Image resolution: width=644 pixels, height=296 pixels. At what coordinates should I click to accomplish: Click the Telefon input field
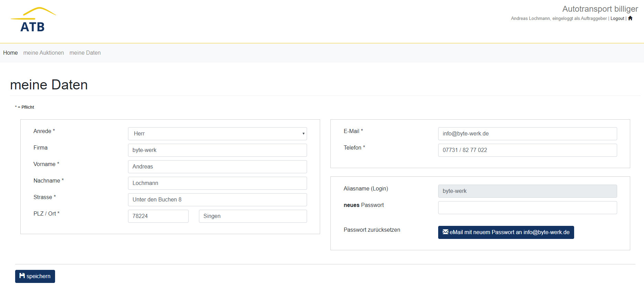(x=527, y=150)
